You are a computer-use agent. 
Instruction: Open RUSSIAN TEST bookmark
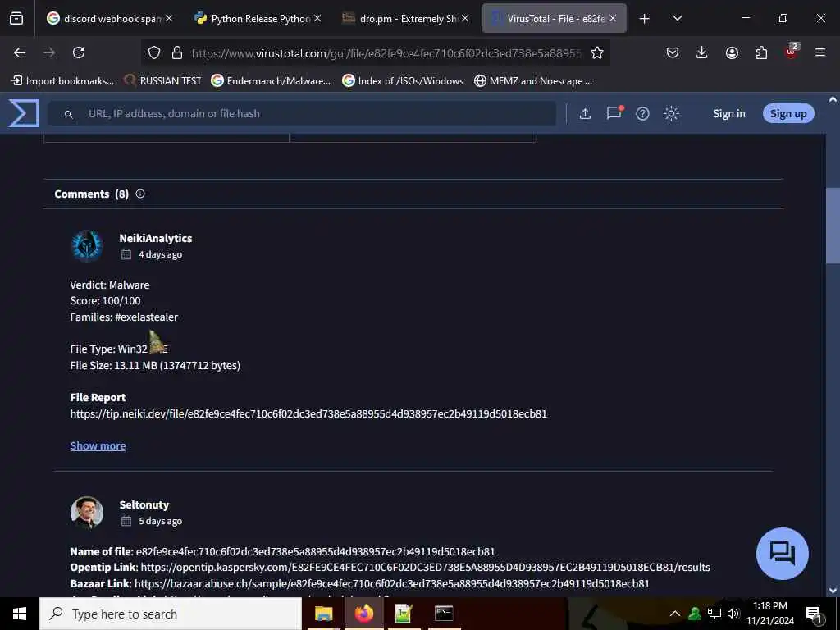pos(162,81)
